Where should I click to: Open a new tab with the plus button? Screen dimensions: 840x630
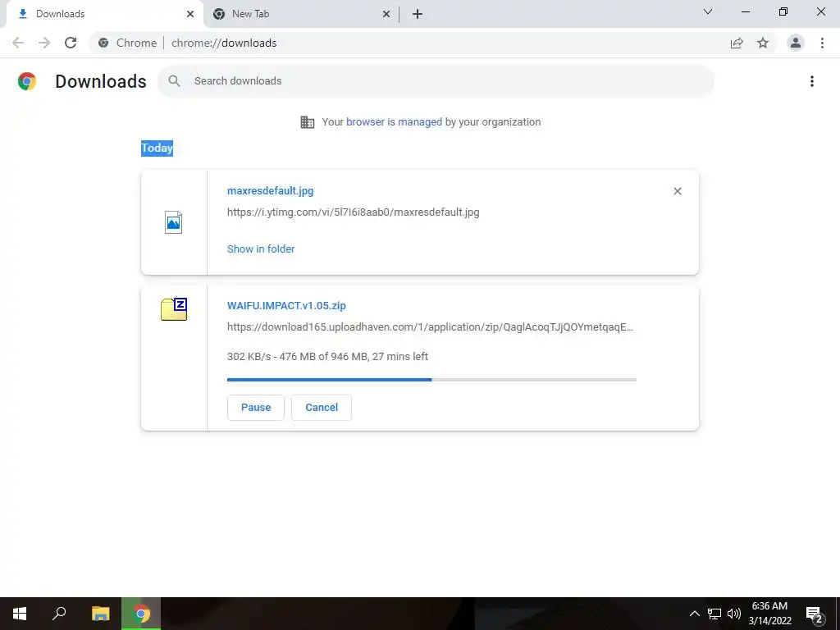tap(418, 14)
